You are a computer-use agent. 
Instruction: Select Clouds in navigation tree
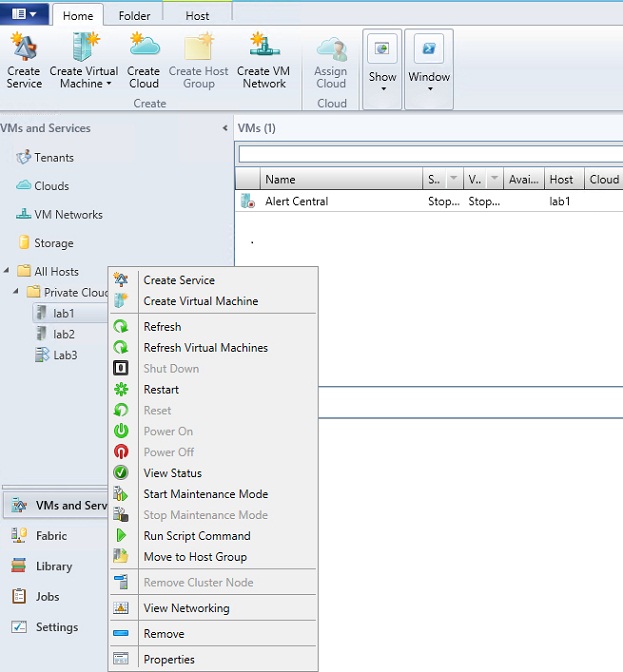(42, 186)
